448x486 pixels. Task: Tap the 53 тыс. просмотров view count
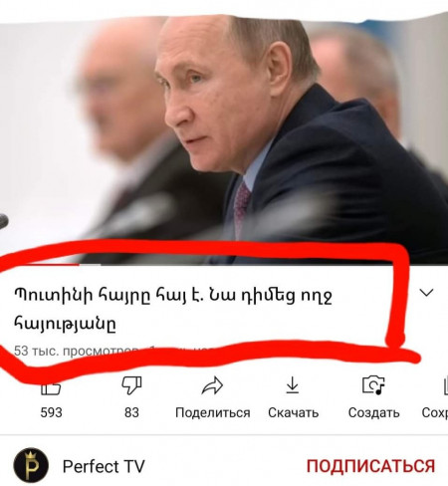[77, 351]
